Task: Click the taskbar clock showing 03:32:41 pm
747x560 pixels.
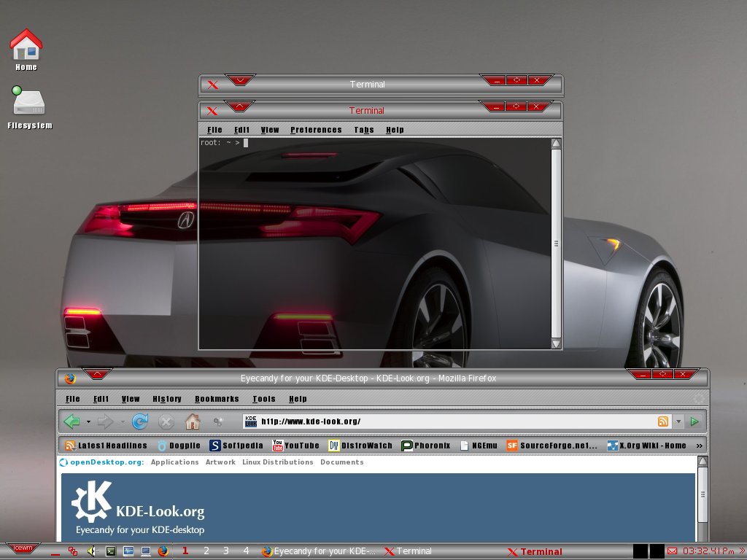Action: [x=708, y=551]
